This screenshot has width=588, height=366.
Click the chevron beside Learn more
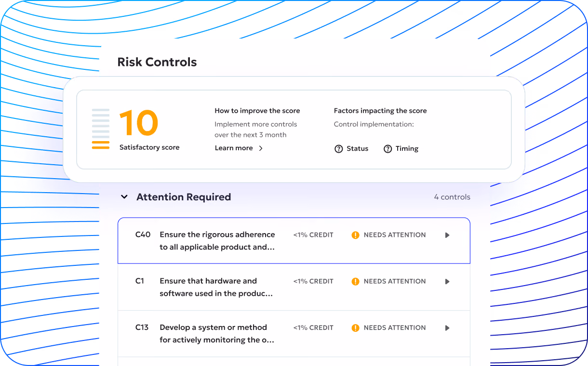tap(261, 148)
